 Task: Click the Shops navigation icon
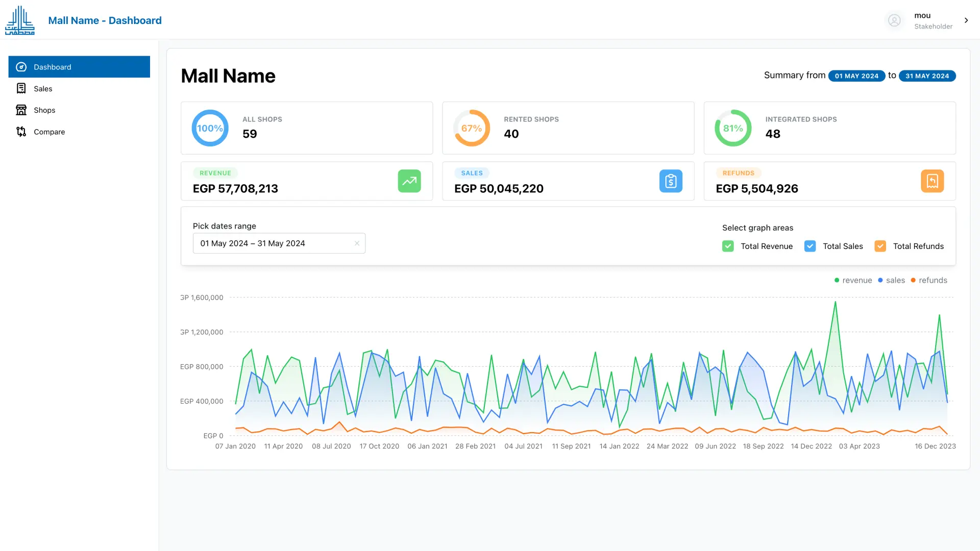[x=21, y=110]
